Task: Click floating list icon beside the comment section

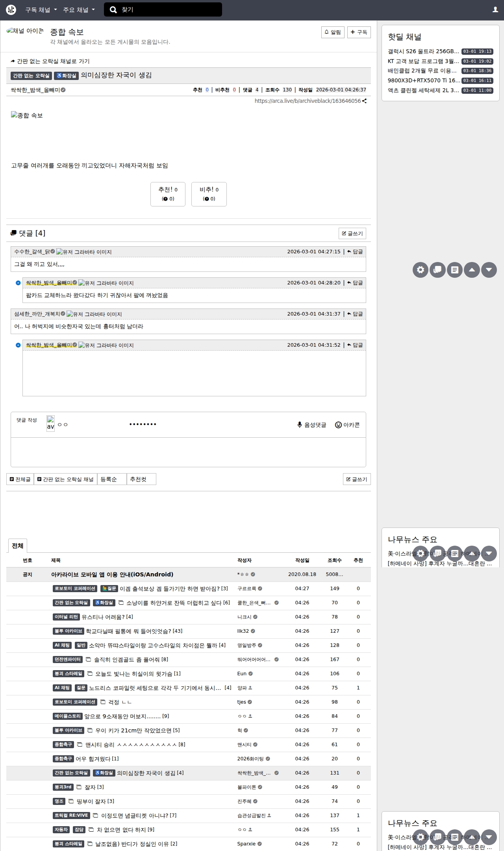Action: coord(455,270)
